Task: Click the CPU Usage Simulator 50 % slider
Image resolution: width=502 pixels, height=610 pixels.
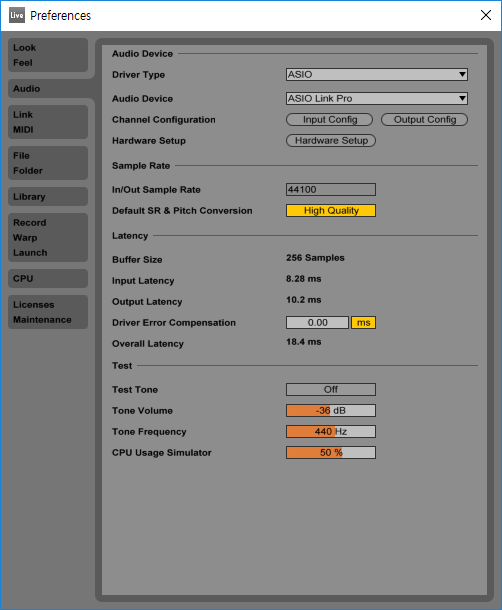Action: tap(331, 452)
